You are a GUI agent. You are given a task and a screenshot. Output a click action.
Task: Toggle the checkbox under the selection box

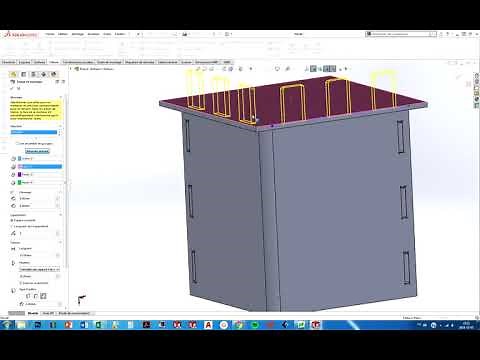pyautogui.click(x=17, y=143)
